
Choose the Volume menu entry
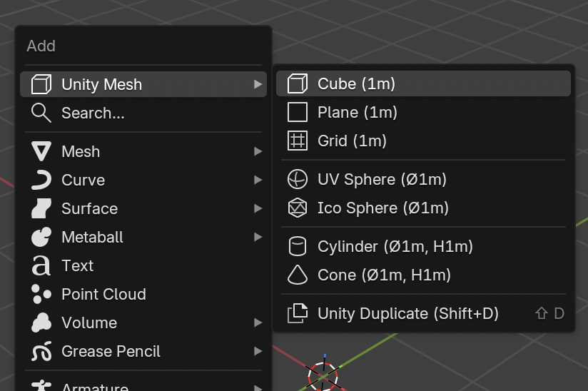pyautogui.click(x=143, y=323)
